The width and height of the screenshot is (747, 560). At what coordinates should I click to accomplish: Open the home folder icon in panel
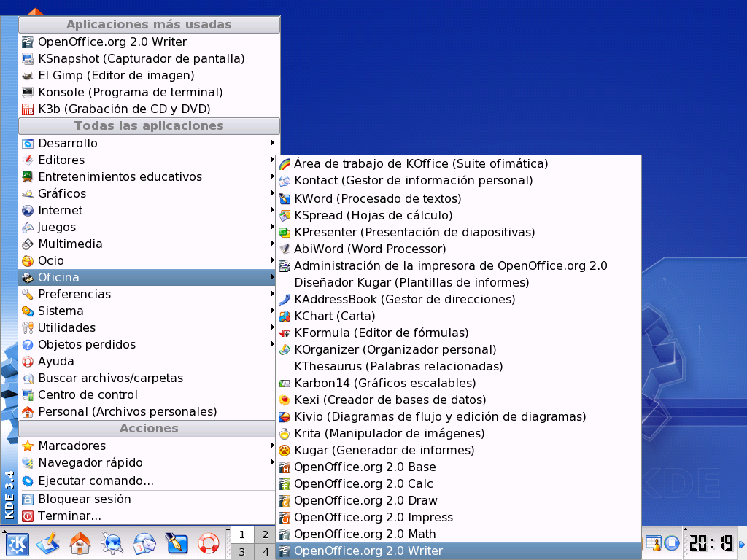pos(80,543)
